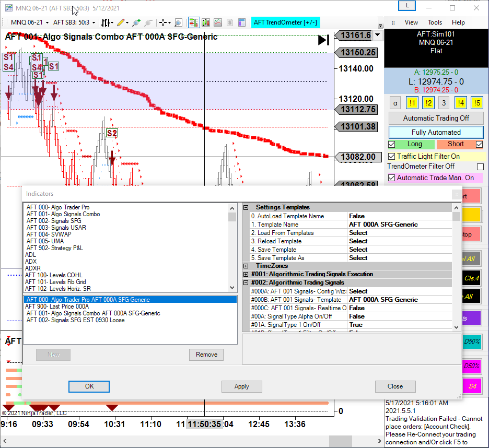The height and width of the screenshot is (448, 489).
Task: Open chart Properties icon in toolbar
Action: coord(241,22)
